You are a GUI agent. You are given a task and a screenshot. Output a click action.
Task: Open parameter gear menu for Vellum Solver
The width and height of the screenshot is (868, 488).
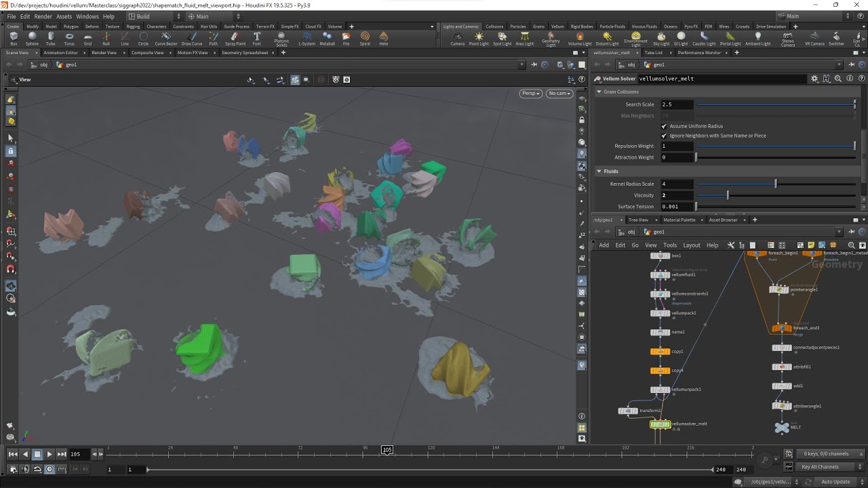pos(814,79)
